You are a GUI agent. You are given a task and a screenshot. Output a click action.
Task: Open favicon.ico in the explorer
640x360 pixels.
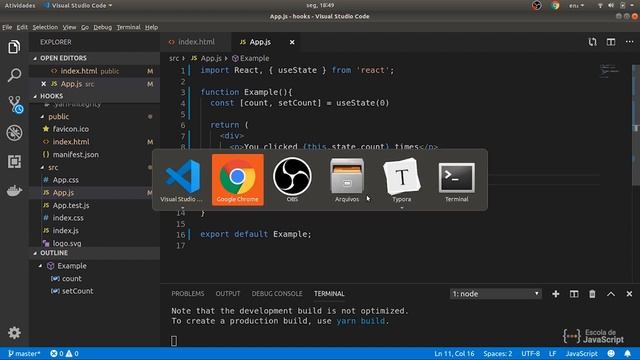[71, 129]
